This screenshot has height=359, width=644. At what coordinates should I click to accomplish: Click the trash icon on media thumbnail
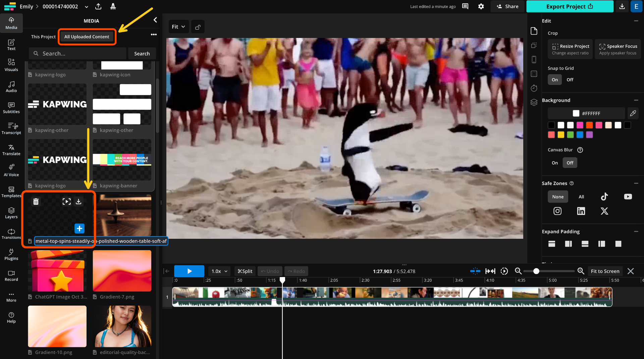point(36,201)
